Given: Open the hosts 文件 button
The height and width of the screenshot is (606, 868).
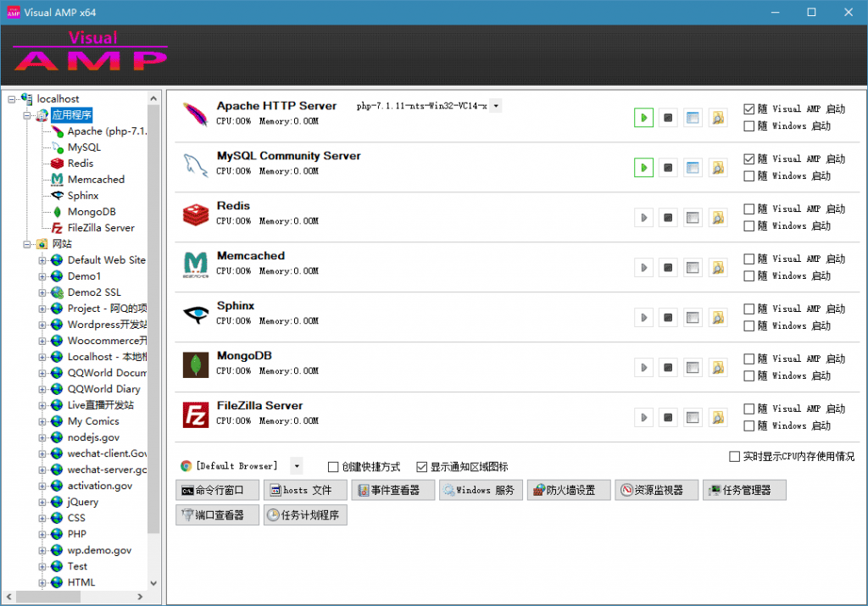Looking at the screenshot, I should click(x=305, y=489).
